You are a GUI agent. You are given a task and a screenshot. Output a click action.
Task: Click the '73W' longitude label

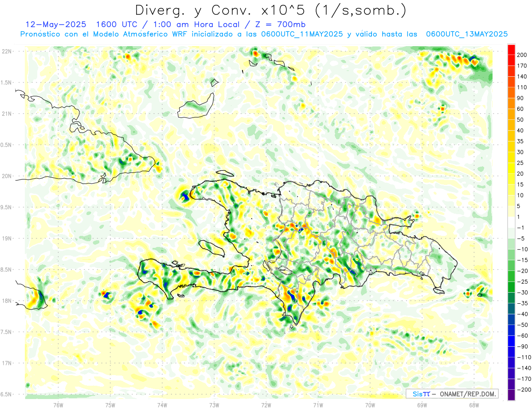coord(214,405)
